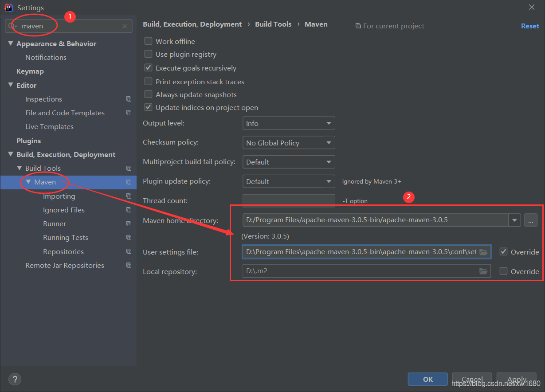Open Maven Ignored Files settings
The width and height of the screenshot is (545, 392).
click(64, 210)
